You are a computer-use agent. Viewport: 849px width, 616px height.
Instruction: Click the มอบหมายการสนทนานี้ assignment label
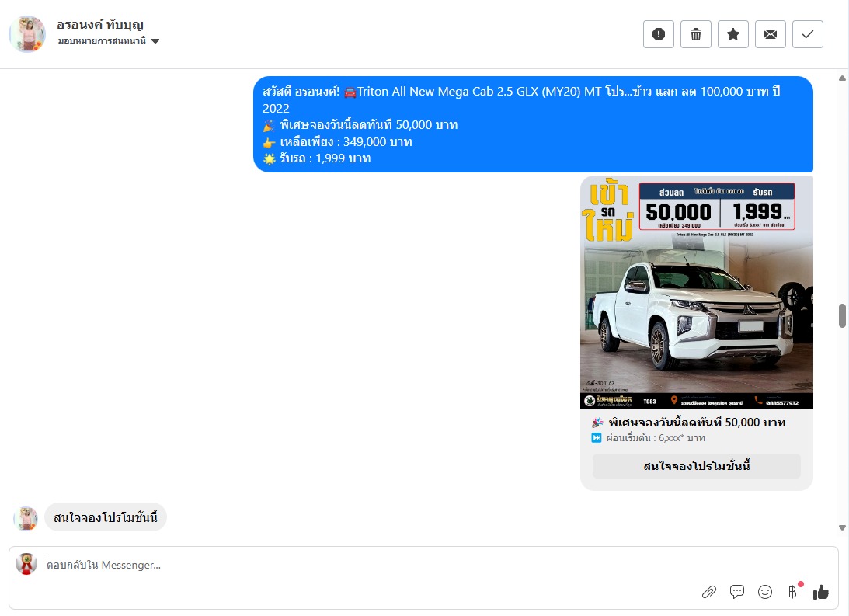pyautogui.click(x=102, y=40)
